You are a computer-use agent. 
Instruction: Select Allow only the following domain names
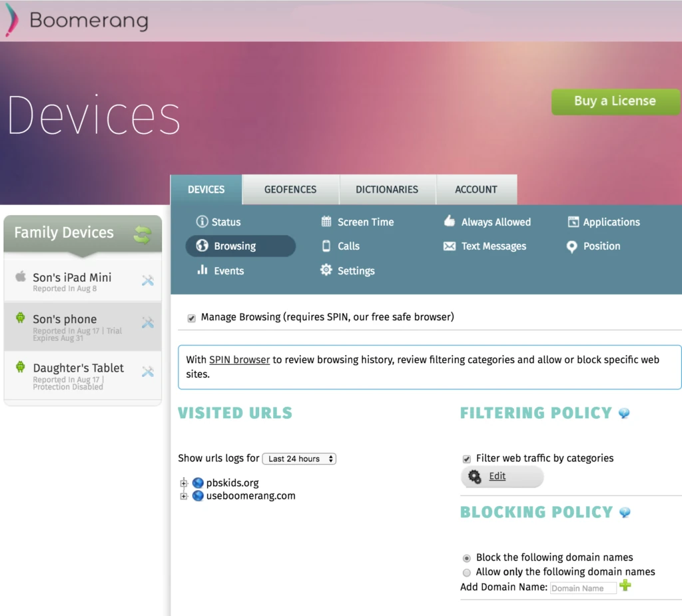pyautogui.click(x=467, y=572)
